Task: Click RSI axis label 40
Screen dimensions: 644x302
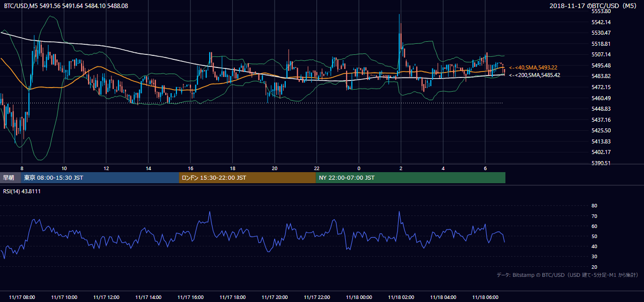Action: (x=594, y=246)
